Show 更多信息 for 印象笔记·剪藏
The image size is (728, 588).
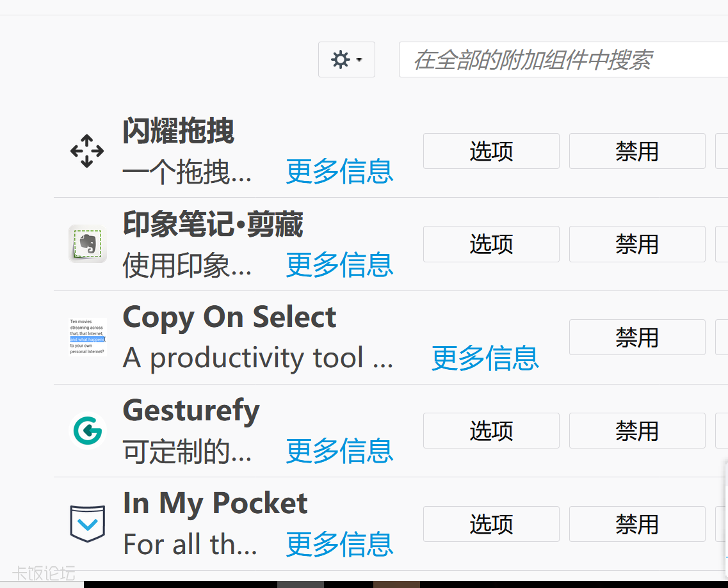[339, 265]
